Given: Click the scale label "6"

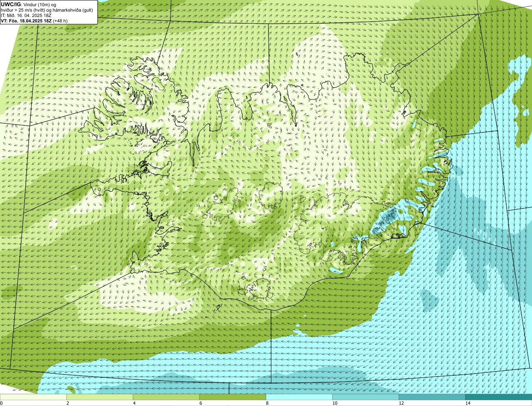Looking at the screenshot, I should 200,403.
